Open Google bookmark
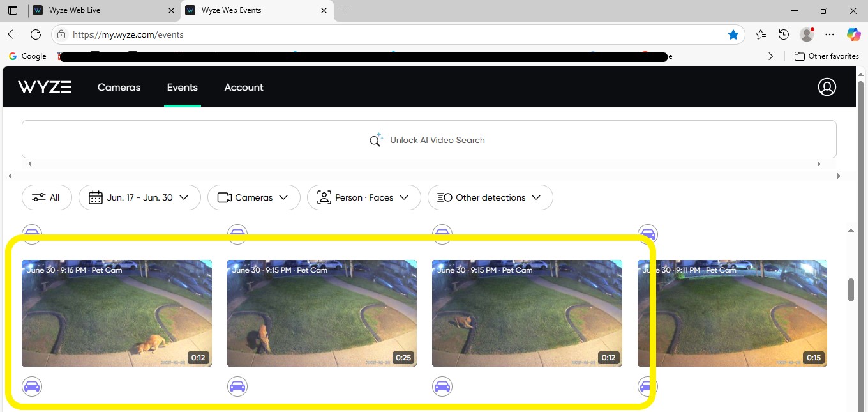 point(27,56)
